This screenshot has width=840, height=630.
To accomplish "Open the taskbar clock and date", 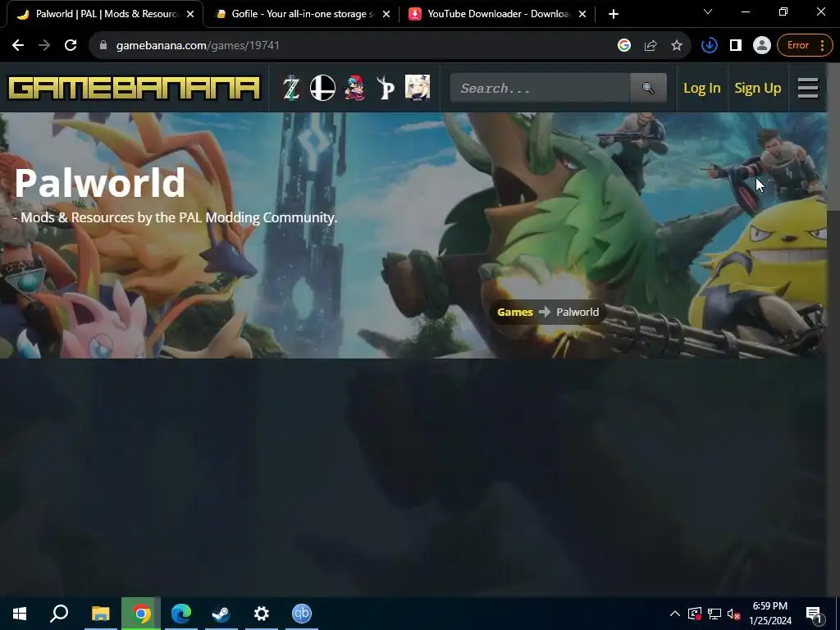I will [x=769, y=614].
